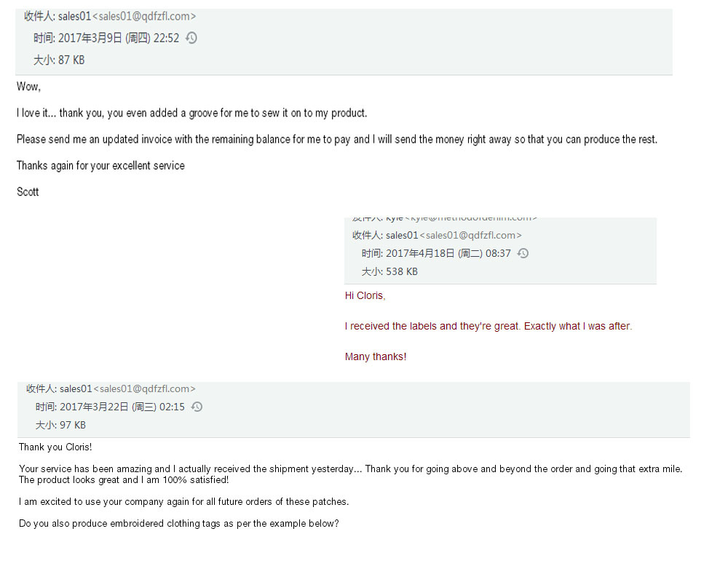Click the 87 KB size label
The width and height of the screenshot is (728, 582).
pos(71,60)
